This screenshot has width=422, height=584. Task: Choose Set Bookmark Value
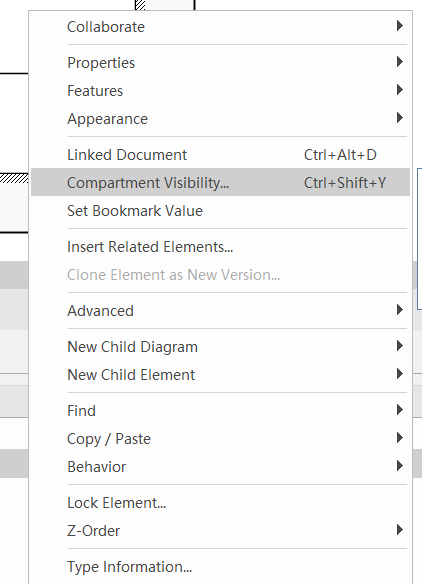220,211
